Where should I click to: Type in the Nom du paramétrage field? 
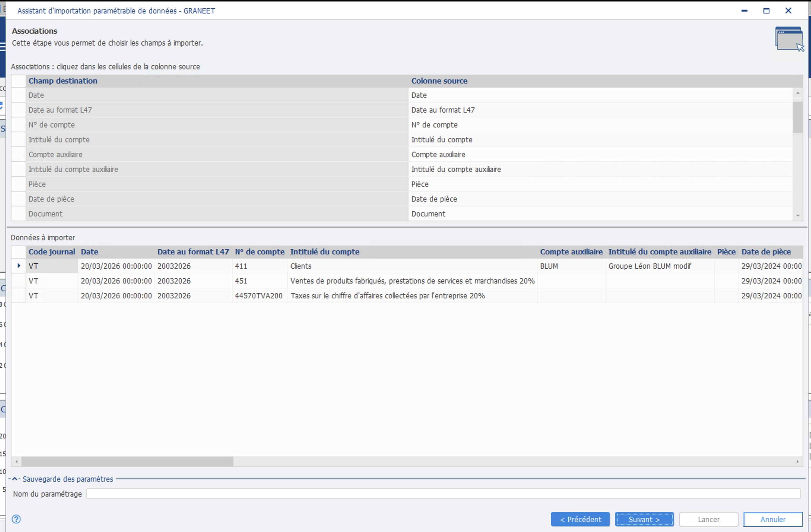pyautogui.click(x=443, y=494)
